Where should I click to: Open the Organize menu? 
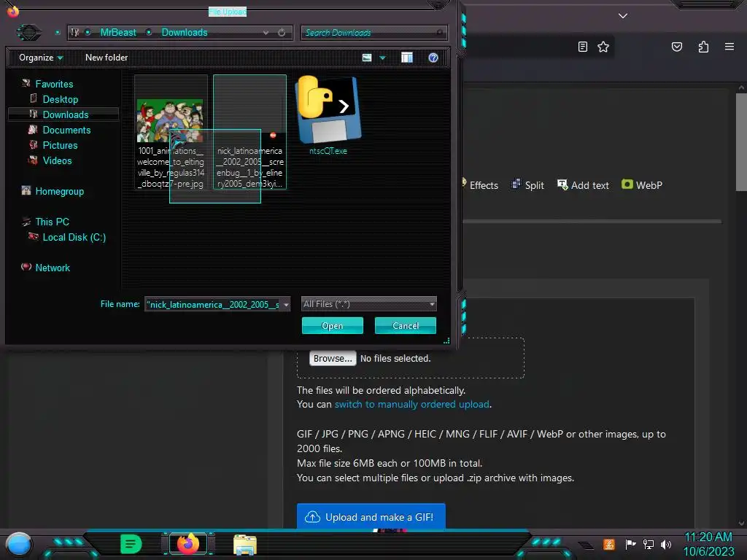coord(41,58)
